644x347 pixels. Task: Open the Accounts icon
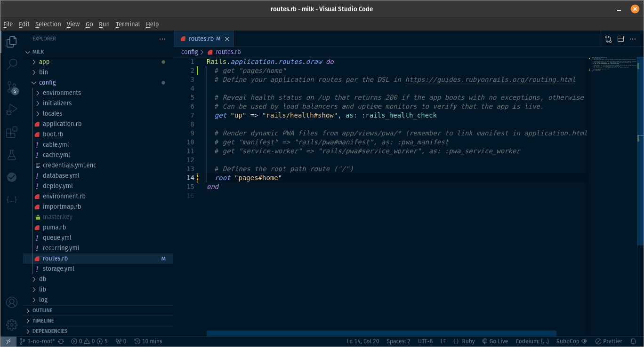pyautogui.click(x=12, y=302)
